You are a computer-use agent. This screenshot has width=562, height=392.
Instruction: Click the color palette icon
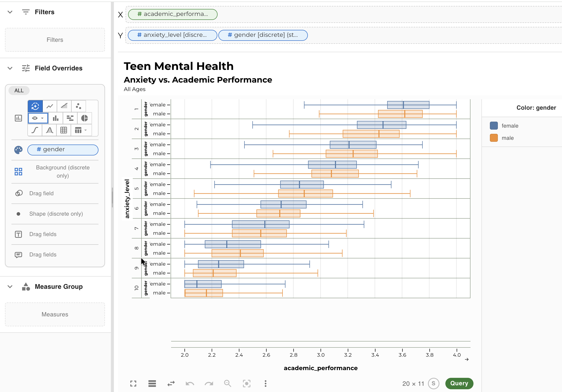18,150
